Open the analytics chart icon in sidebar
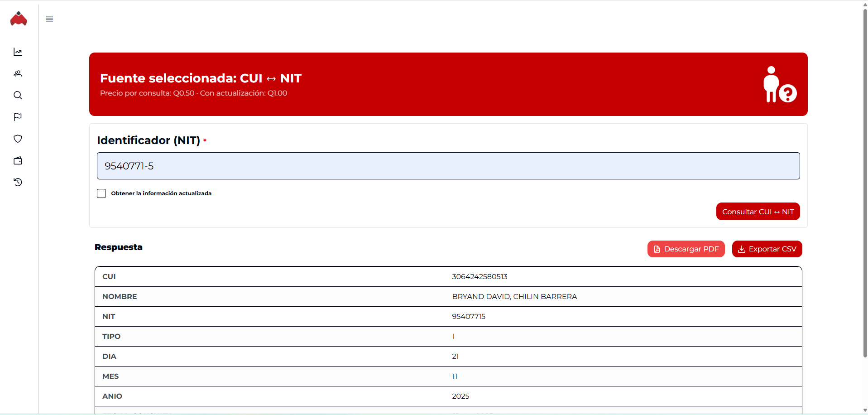868x415 pixels. coord(18,52)
